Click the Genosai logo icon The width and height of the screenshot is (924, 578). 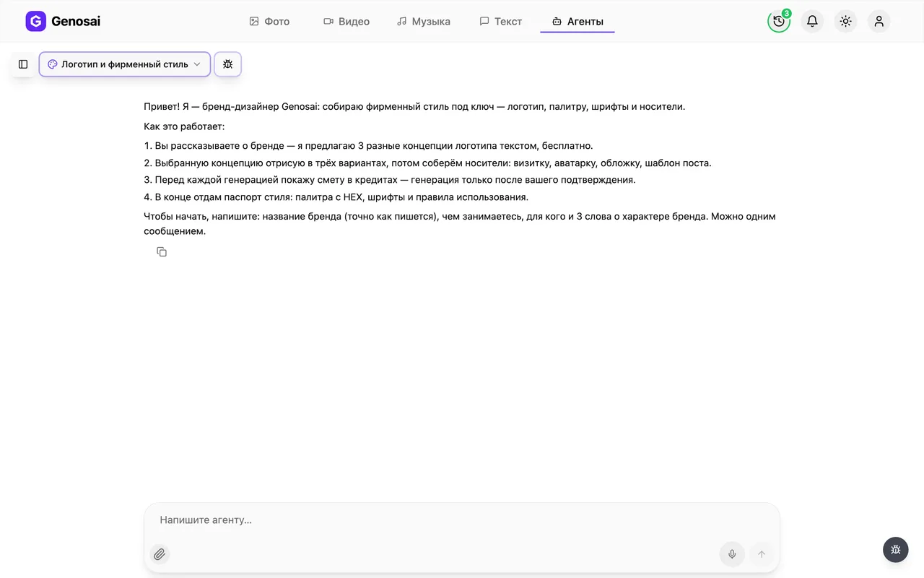(35, 22)
